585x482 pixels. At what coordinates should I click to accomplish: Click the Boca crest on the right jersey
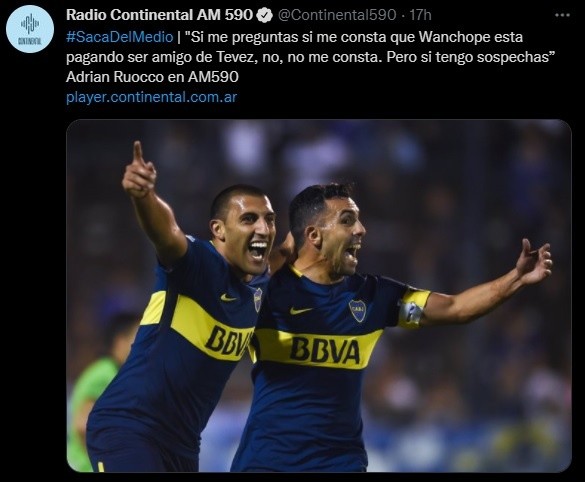coord(357,310)
